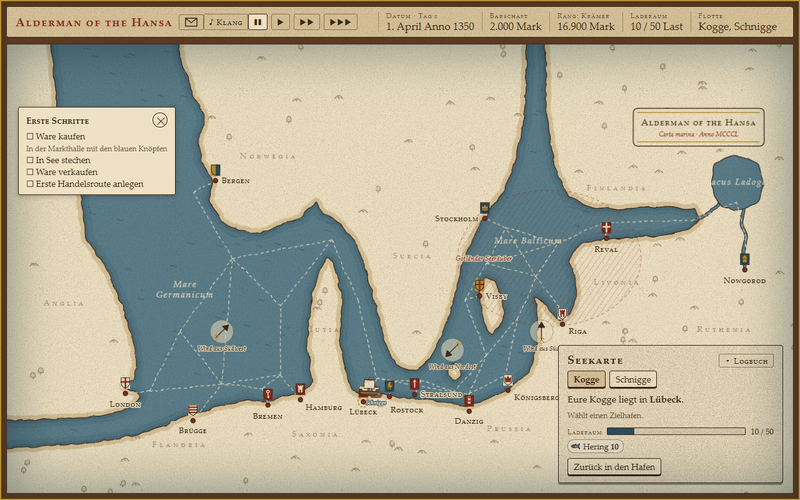Select Rostock port flag
Image resolution: width=800 pixels, height=500 pixels.
(x=389, y=386)
